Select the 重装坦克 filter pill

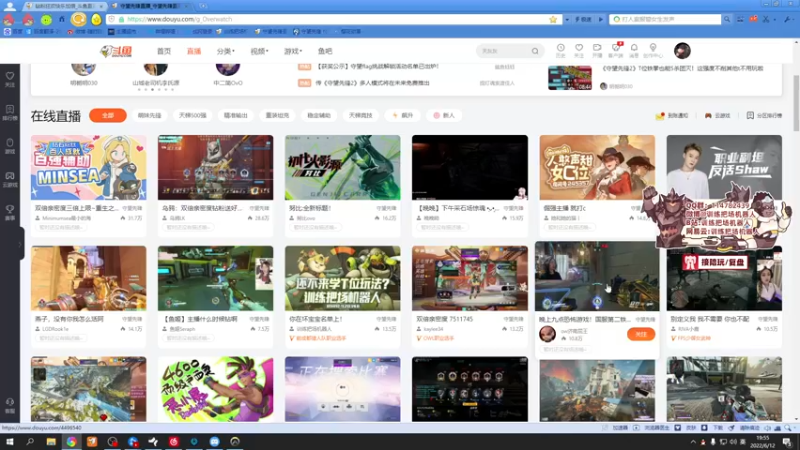[277, 115]
